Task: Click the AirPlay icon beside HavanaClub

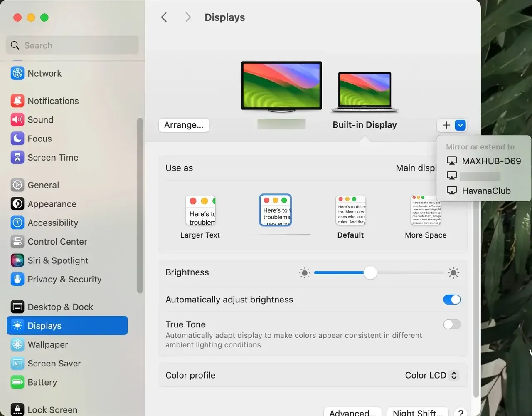Action: [x=452, y=191]
